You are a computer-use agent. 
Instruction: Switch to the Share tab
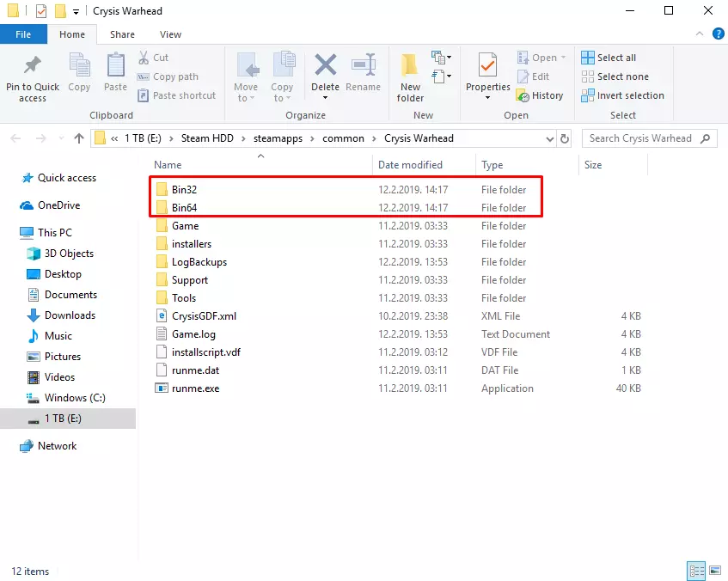[x=122, y=34]
